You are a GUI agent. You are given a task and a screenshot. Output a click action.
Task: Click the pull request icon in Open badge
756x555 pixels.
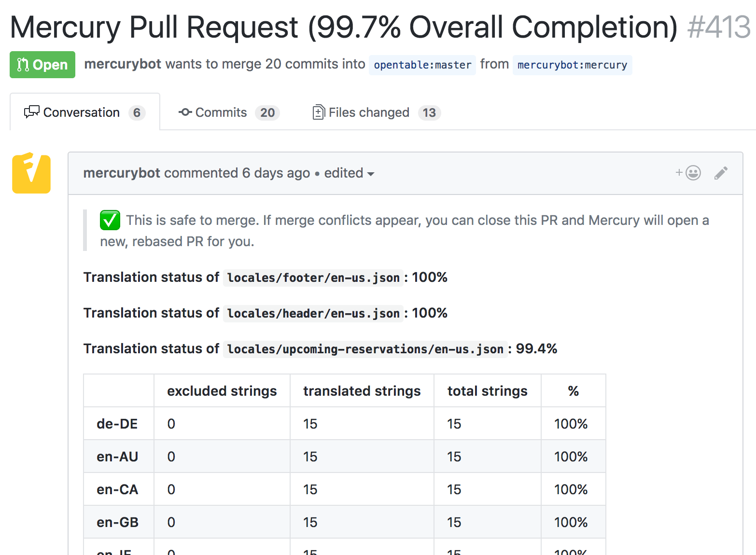point(23,65)
